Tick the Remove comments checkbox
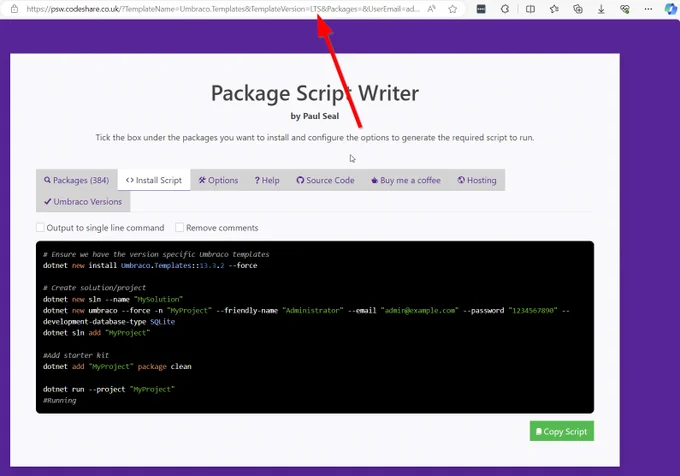 point(180,227)
